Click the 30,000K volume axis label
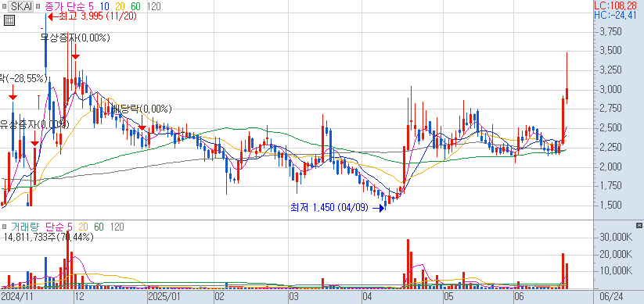644x304 pixels. click(x=616, y=238)
